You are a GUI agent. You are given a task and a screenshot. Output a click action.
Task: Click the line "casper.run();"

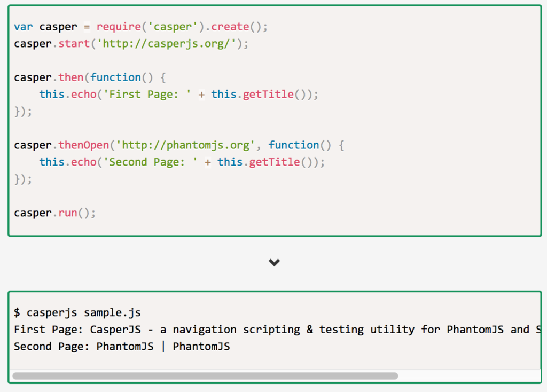(55, 213)
